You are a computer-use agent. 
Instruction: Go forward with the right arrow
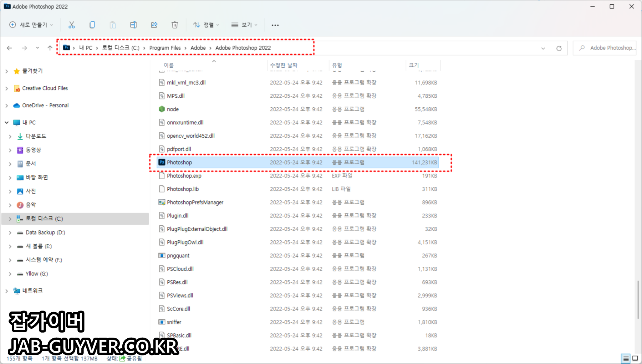coord(24,48)
